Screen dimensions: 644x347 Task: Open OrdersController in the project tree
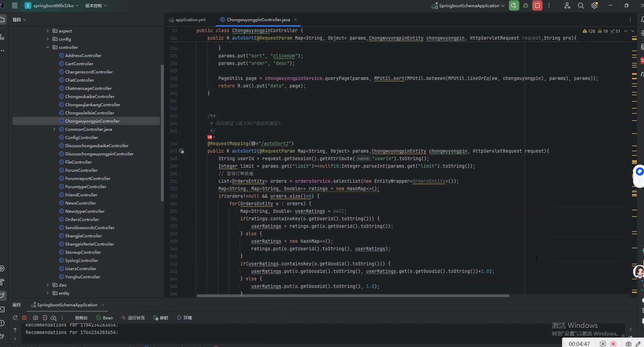pyautogui.click(x=82, y=220)
